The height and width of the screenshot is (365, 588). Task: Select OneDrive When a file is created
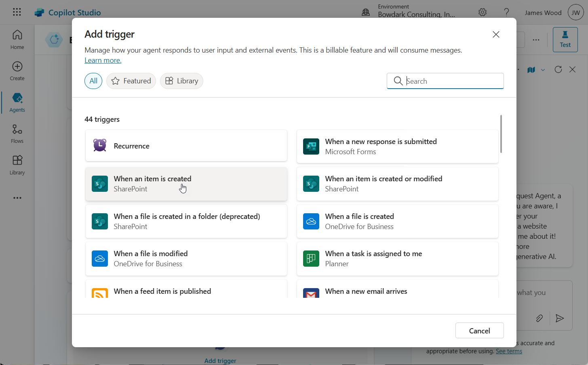coord(398,221)
